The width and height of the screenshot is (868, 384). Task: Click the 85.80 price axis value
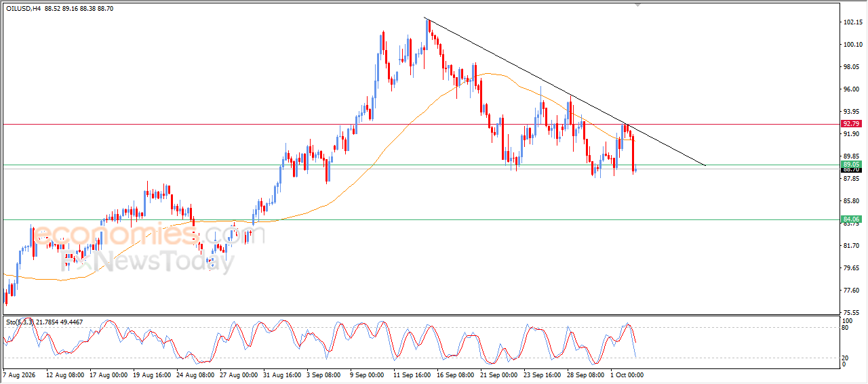click(x=852, y=201)
